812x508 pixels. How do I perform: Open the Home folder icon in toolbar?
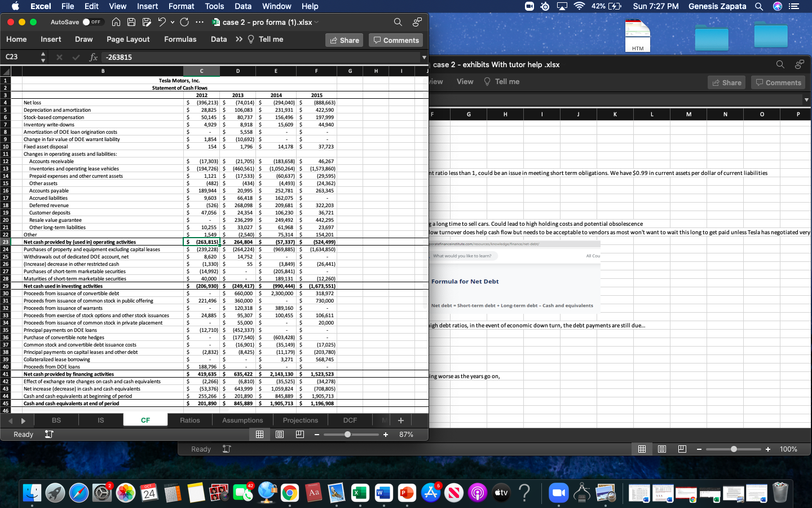[x=116, y=21]
